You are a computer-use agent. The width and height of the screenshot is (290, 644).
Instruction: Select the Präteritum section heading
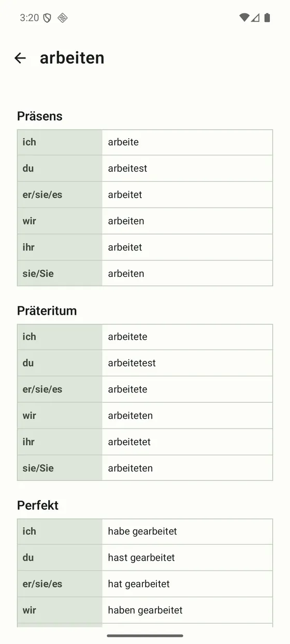coord(47,311)
